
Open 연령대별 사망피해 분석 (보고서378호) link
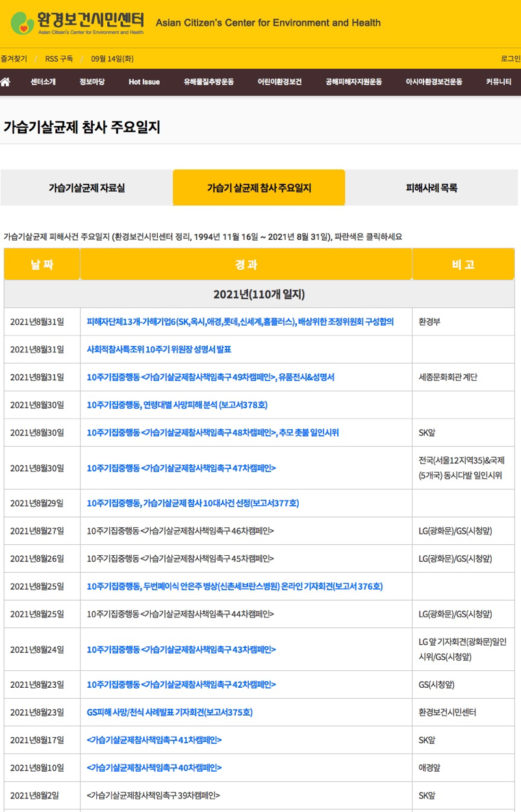pos(177,405)
